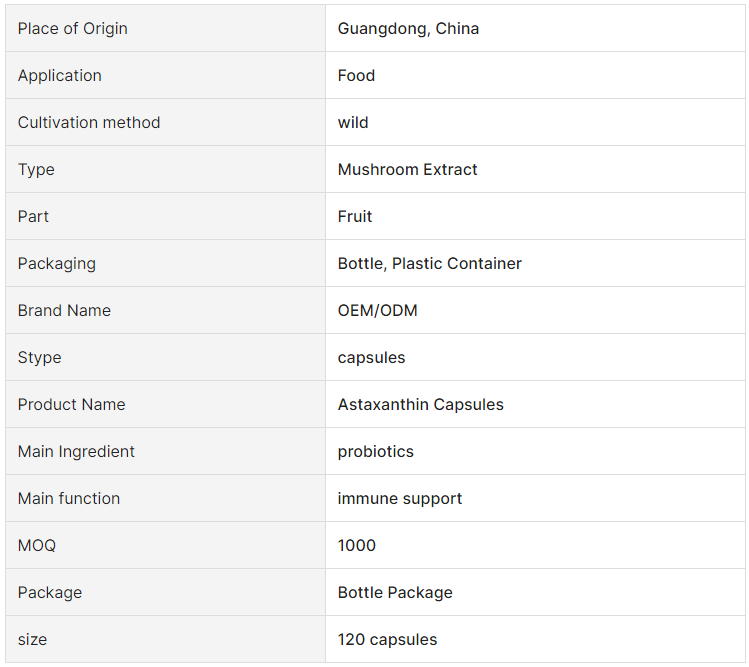749x667 pixels.
Task: Select the Fruit value cell
Action: pos(535,216)
